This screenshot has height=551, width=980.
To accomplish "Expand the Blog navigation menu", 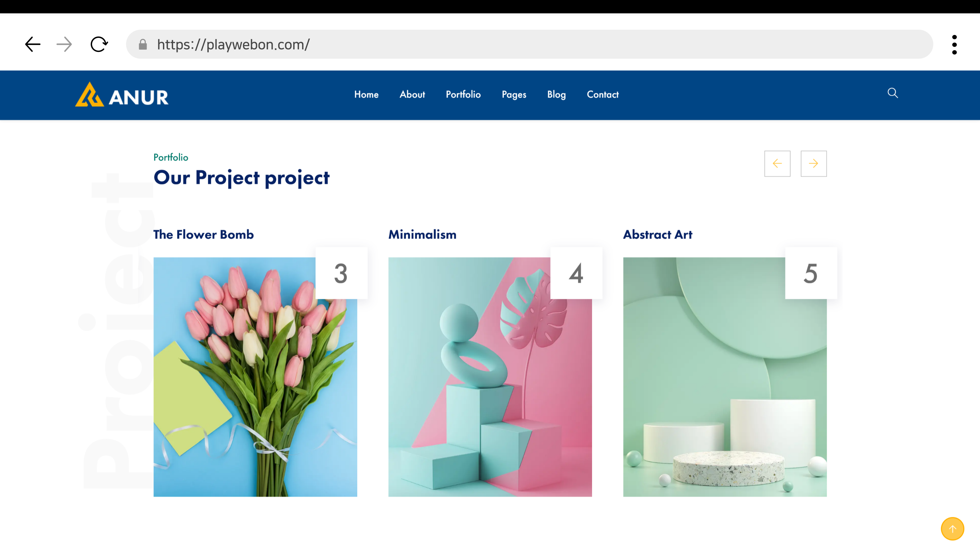I will [x=556, y=94].
